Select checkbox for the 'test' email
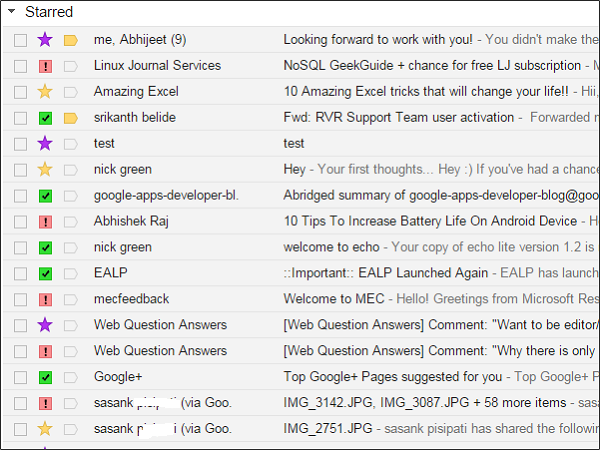 pyautogui.click(x=20, y=144)
